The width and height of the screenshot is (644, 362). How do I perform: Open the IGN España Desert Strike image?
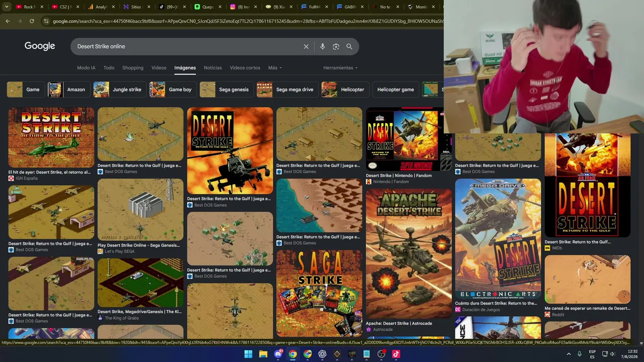(51, 138)
